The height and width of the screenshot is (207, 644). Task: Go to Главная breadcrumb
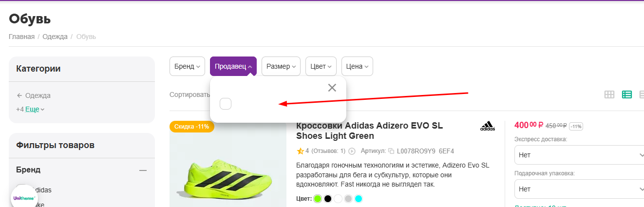pos(21,37)
